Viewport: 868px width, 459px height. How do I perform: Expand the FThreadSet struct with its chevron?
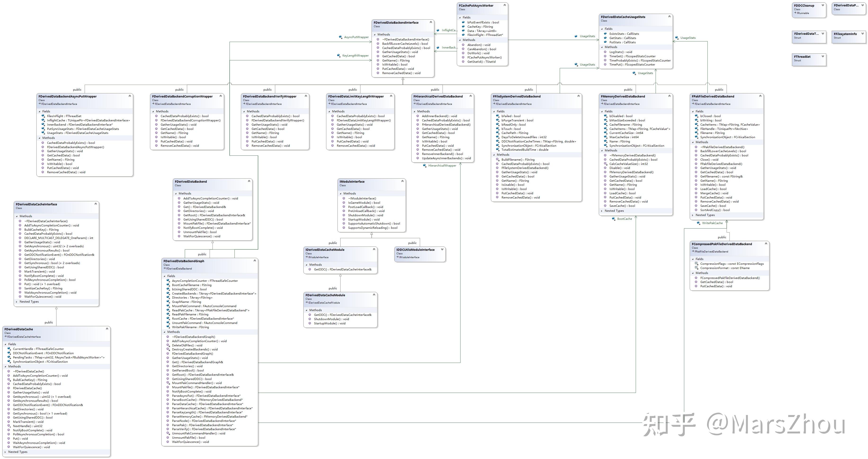(x=823, y=56)
